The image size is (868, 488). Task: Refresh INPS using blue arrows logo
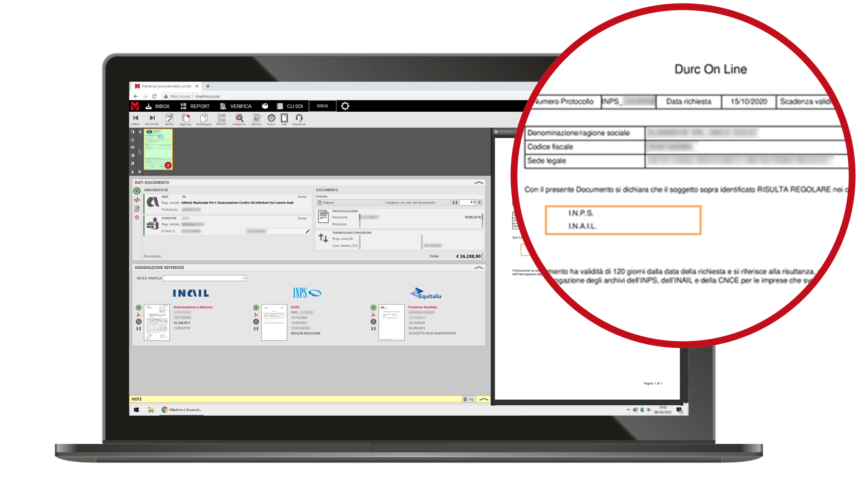click(x=315, y=293)
